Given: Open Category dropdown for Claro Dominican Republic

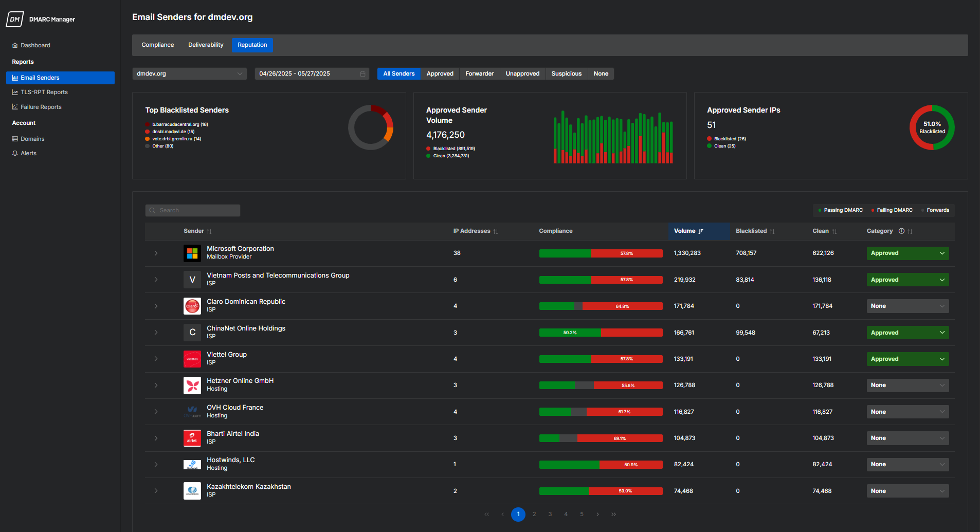Looking at the screenshot, I should [x=908, y=306].
